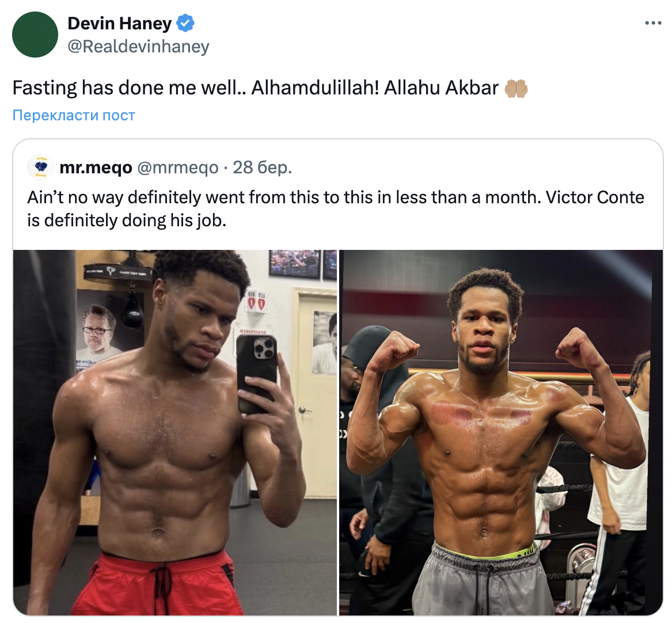Open the three-dot more options menu

pyautogui.click(x=653, y=23)
